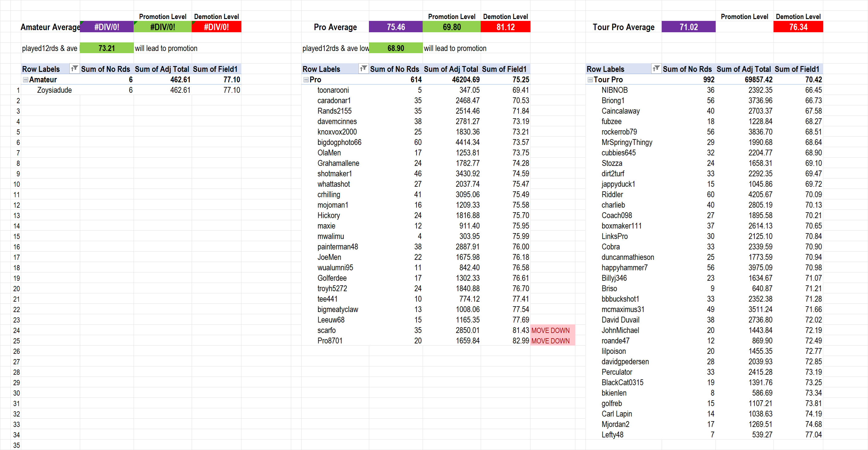
Task: Collapse the Amateur group row
Action: [25, 80]
